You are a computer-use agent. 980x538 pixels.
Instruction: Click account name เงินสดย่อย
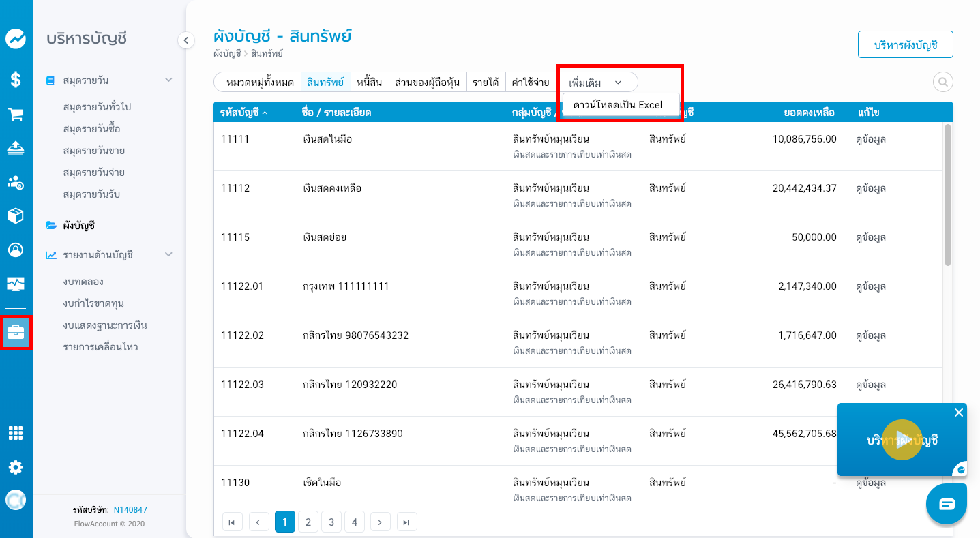[x=325, y=237]
